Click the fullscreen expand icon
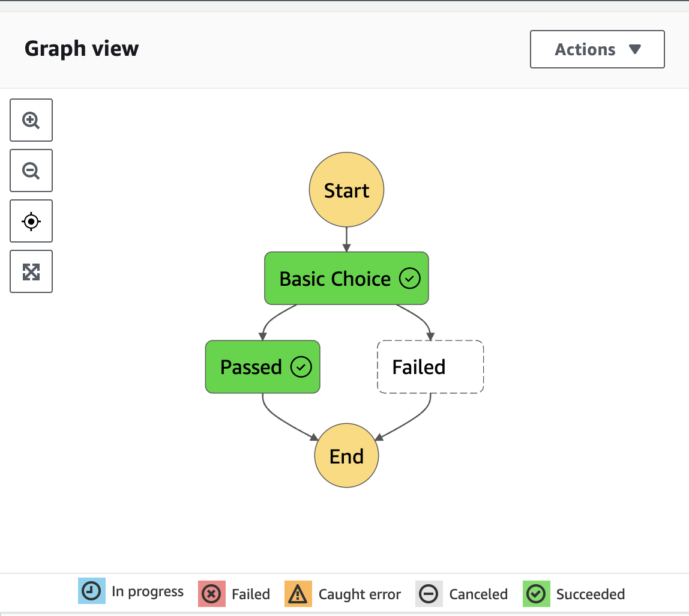Viewport: 689px width, 616px height. (x=31, y=272)
